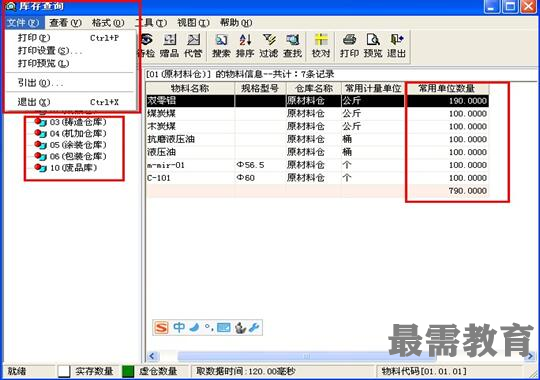This screenshot has height=380, width=540.
Task: Choose 引出 from file menu
Action: click(x=70, y=83)
